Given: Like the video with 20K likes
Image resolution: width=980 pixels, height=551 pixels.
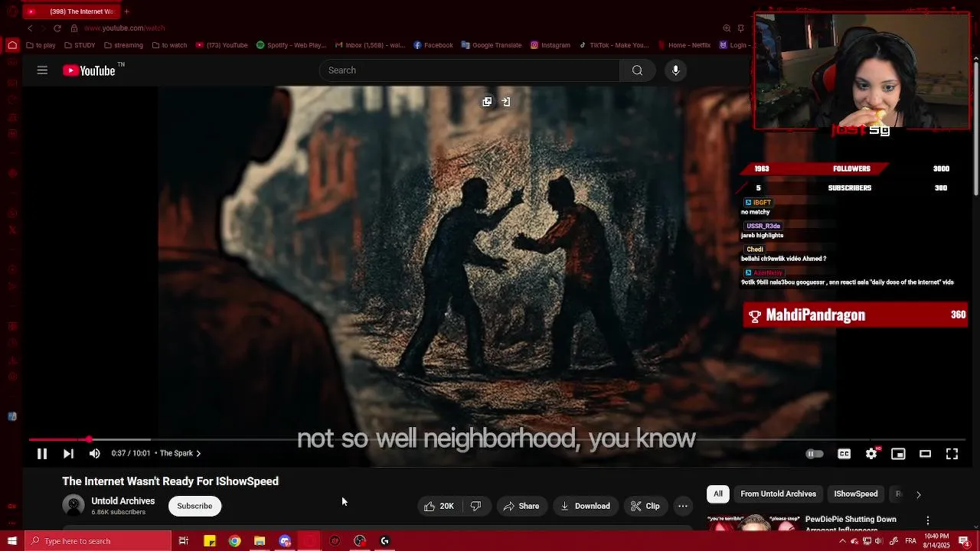Looking at the screenshot, I should [439, 506].
